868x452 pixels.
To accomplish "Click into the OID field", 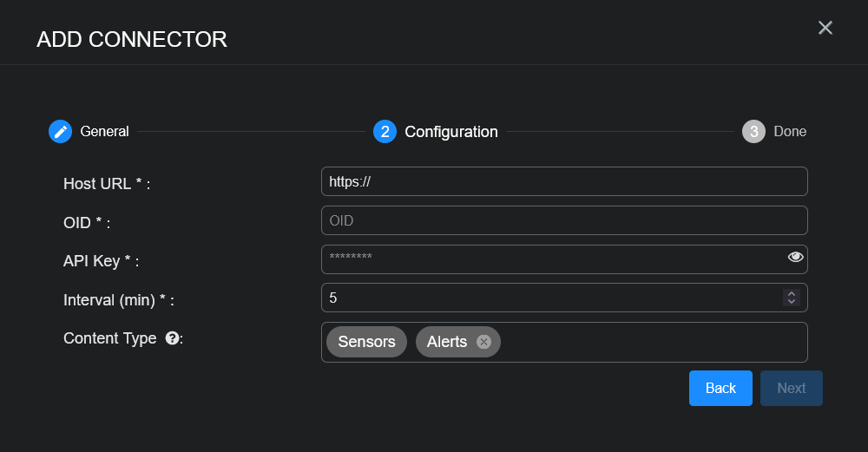I will (564, 220).
